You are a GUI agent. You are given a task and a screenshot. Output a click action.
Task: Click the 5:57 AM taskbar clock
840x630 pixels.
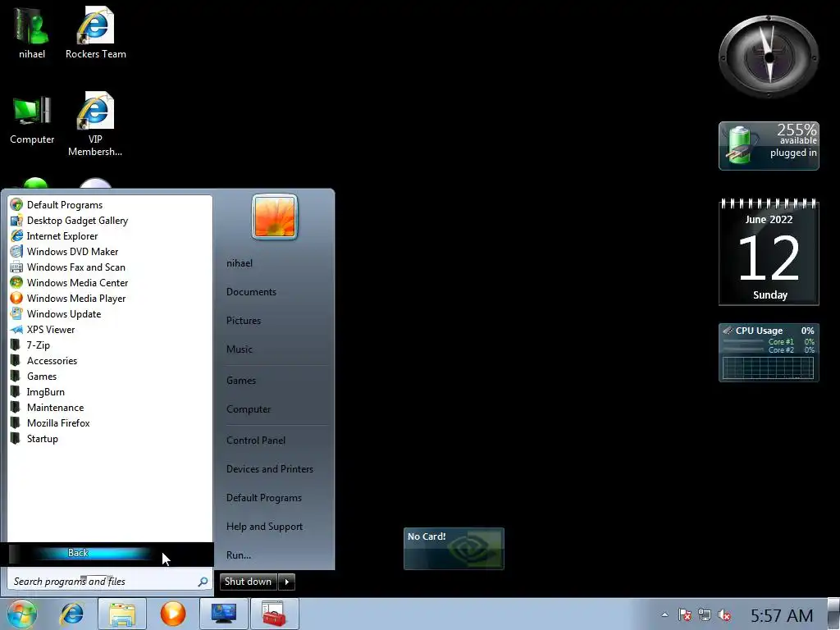coord(782,615)
